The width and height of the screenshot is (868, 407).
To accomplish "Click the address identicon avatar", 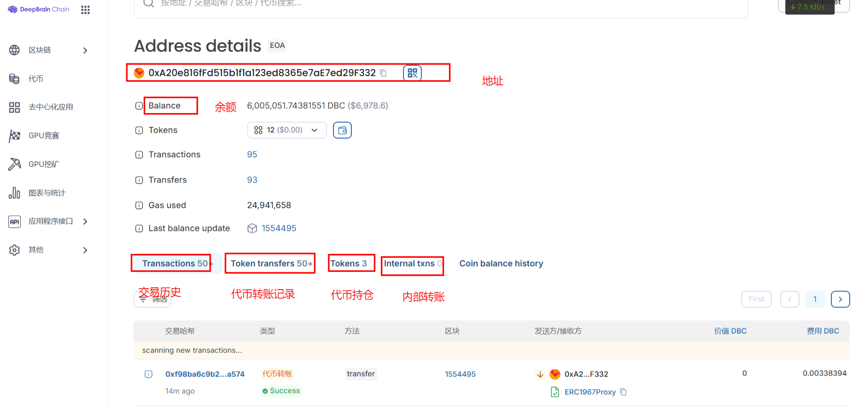I will pyautogui.click(x=139, y=73).
